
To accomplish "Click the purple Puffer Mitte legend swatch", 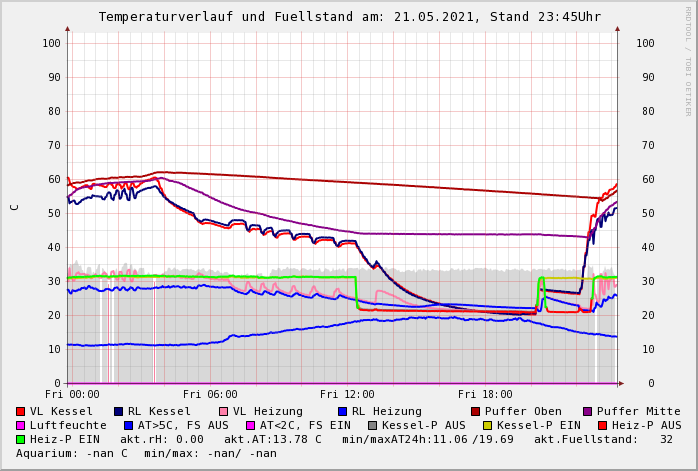I will (587, 412).
